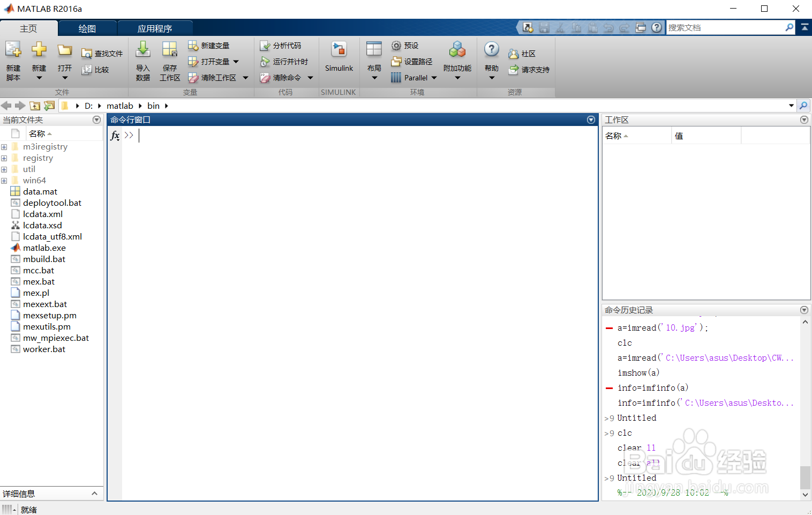Select 'info=imfinfo(a)' in command history

click(x=653, y=388)
